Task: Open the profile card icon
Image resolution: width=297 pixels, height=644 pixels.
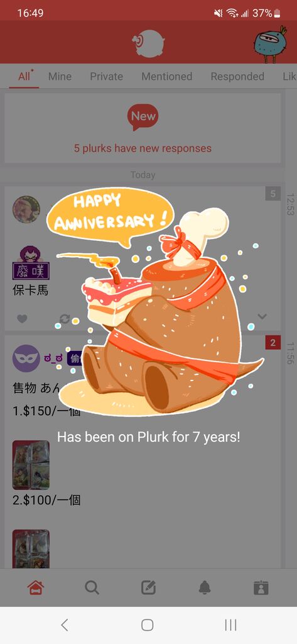Action: click(x=261, y=588)
